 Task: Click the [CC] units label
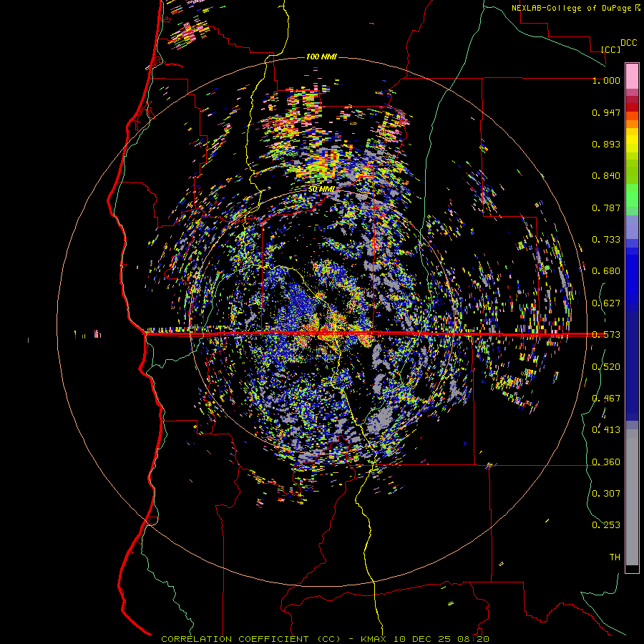611,49
